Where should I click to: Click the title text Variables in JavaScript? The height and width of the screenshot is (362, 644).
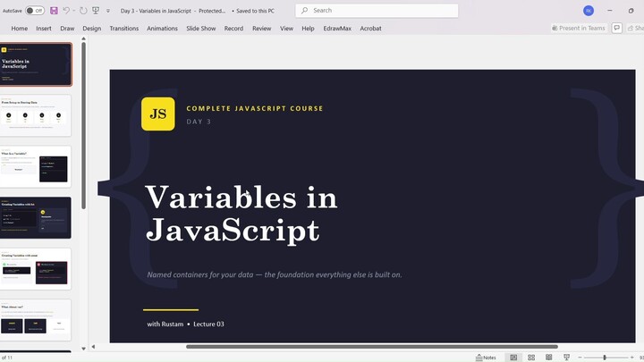(241, 213)
